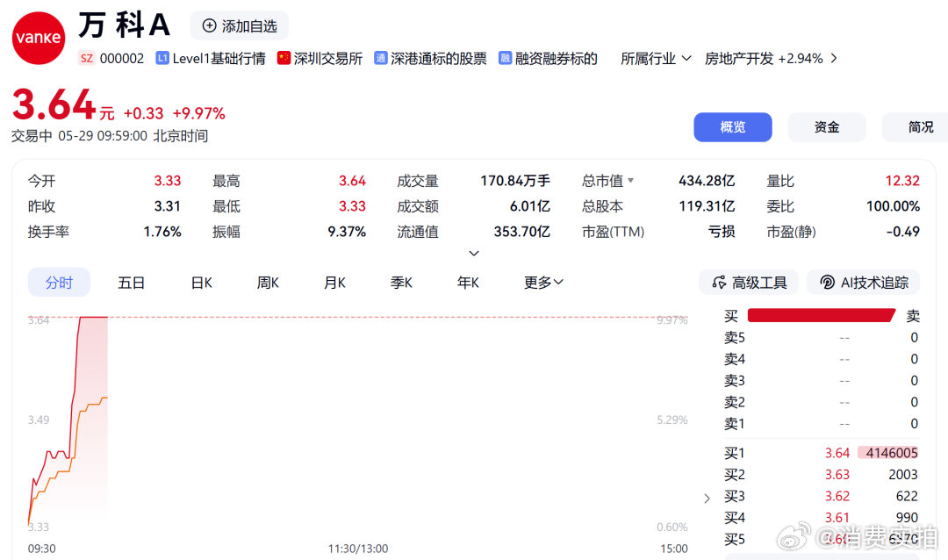This screenshot has width=948, height=560.
Task: Click the 换手率 value 1.76%
Action: pos(162,232)
